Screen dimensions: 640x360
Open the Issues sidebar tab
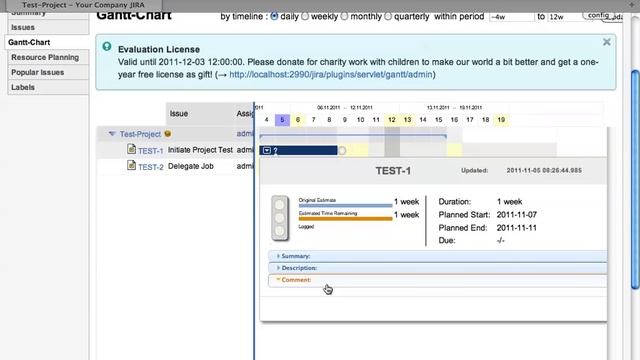point(48,27)
